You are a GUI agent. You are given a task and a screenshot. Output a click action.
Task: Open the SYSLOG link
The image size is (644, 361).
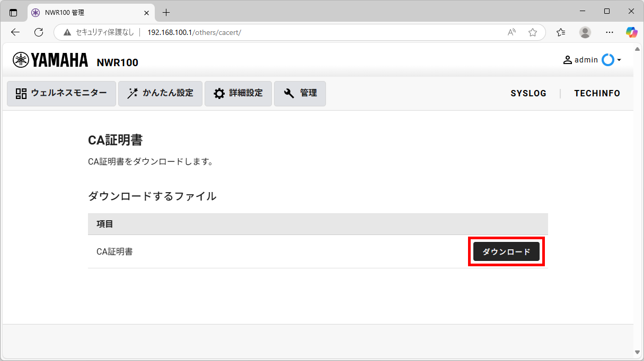(x=528, y=93)
